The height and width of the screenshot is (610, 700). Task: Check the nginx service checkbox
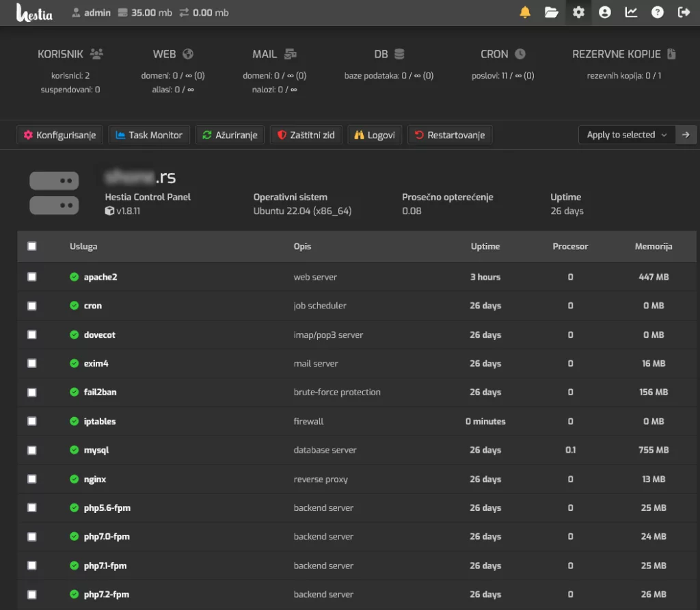31,479
